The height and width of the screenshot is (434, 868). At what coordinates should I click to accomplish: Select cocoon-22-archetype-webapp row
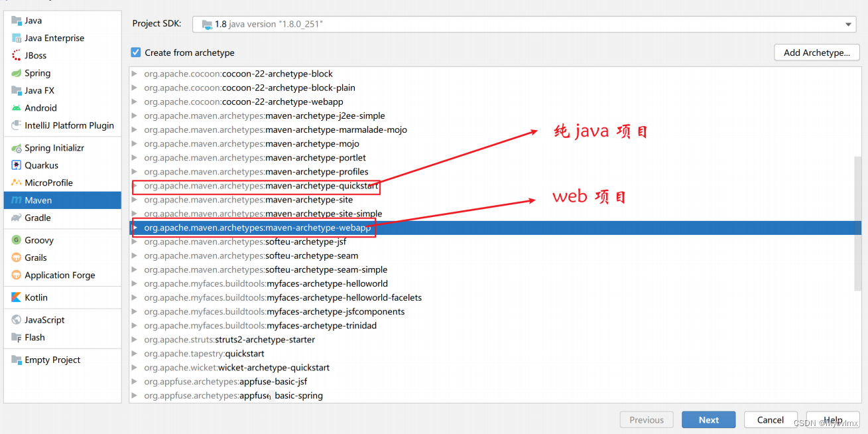(495, 102)
